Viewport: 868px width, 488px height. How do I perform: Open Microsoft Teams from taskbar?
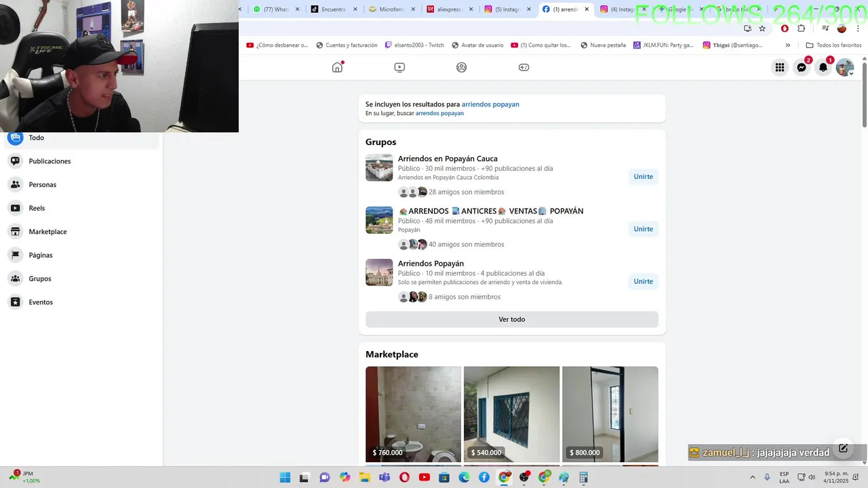tap(384, 477)
